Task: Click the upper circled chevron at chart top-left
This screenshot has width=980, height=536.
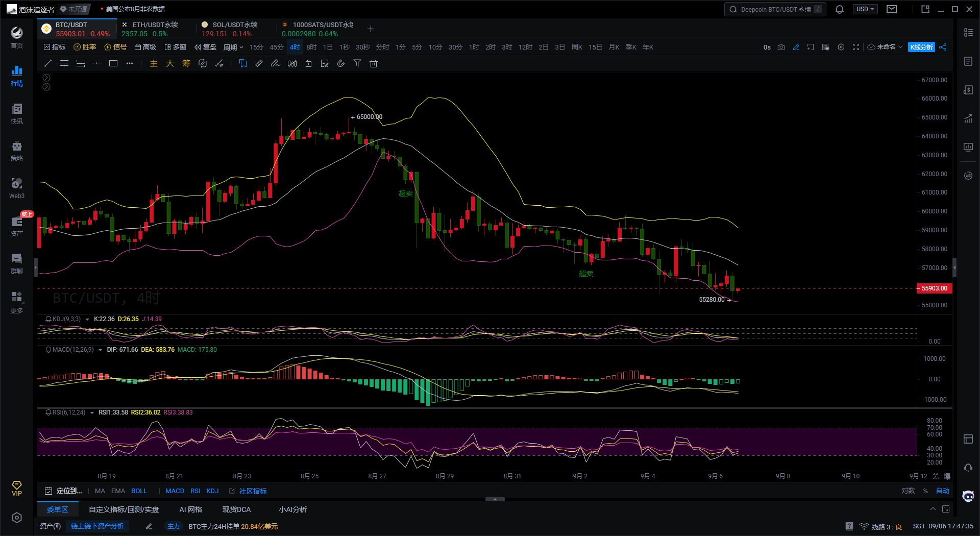Action: 46,78
